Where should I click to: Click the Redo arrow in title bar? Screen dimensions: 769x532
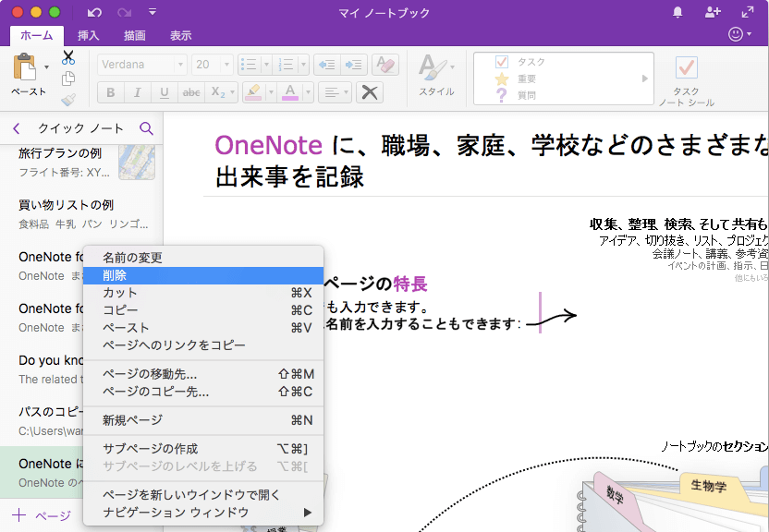pyautogui.click(x=124, y=12)
